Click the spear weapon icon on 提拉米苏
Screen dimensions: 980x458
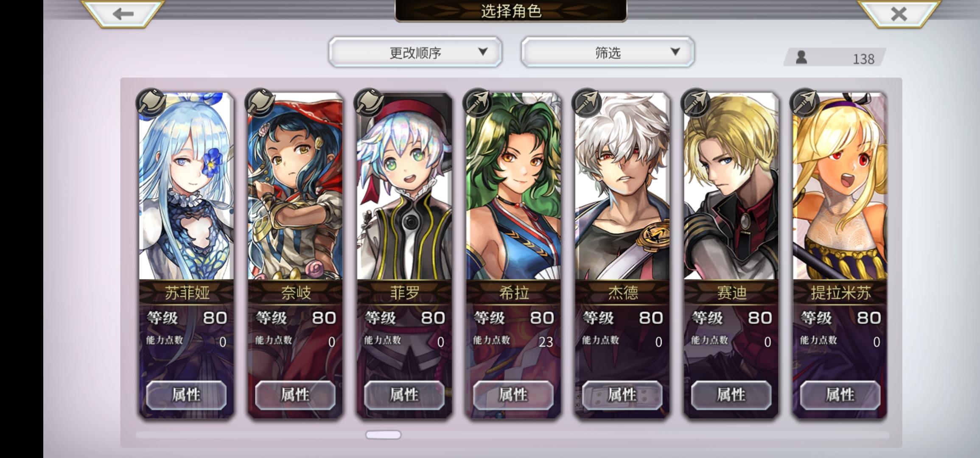(805, 103)
